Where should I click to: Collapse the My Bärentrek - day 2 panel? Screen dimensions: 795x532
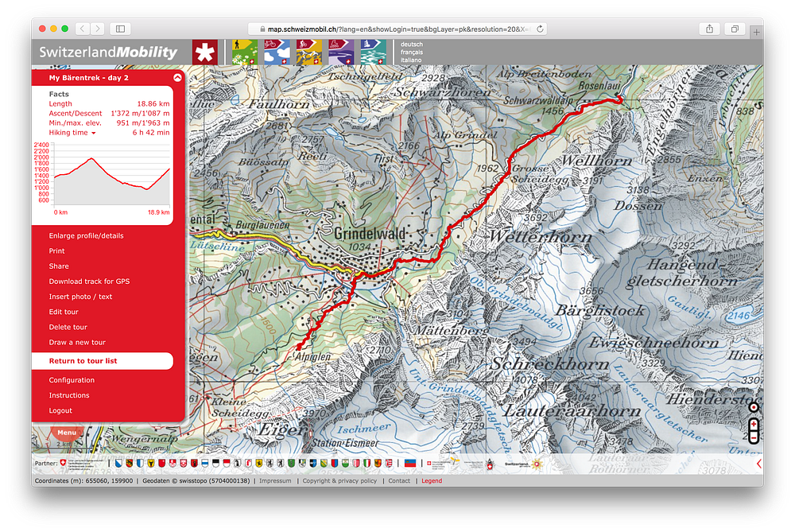177,78
